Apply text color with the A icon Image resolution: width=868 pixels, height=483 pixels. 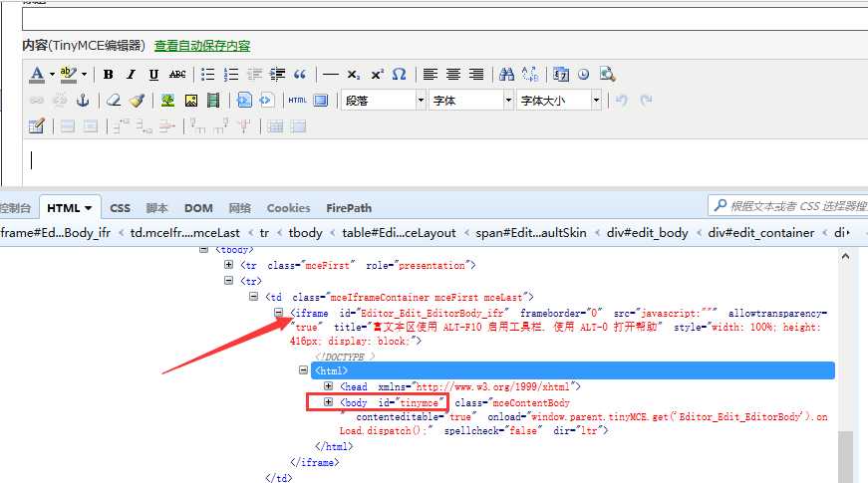point(37,74)
